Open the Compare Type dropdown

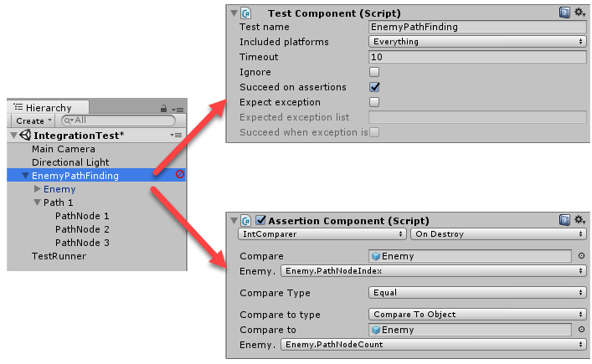click(478, 293)
